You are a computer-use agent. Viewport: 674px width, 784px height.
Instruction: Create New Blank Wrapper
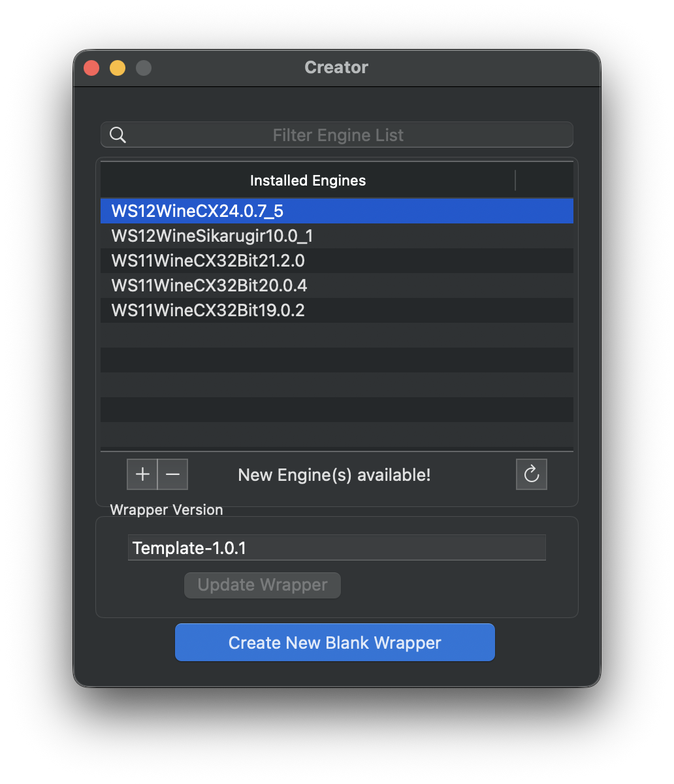point(334,643)
